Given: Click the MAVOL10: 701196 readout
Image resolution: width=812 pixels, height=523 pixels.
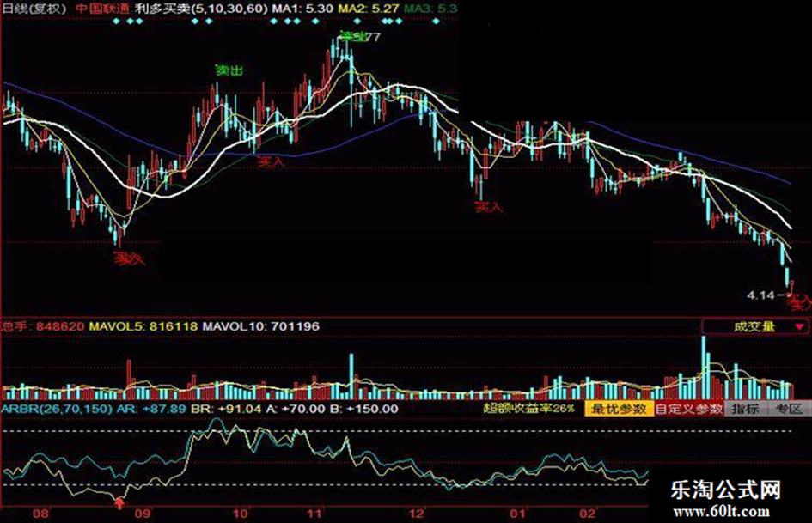Looking at the screenshot, I should [x=260, y=326].
